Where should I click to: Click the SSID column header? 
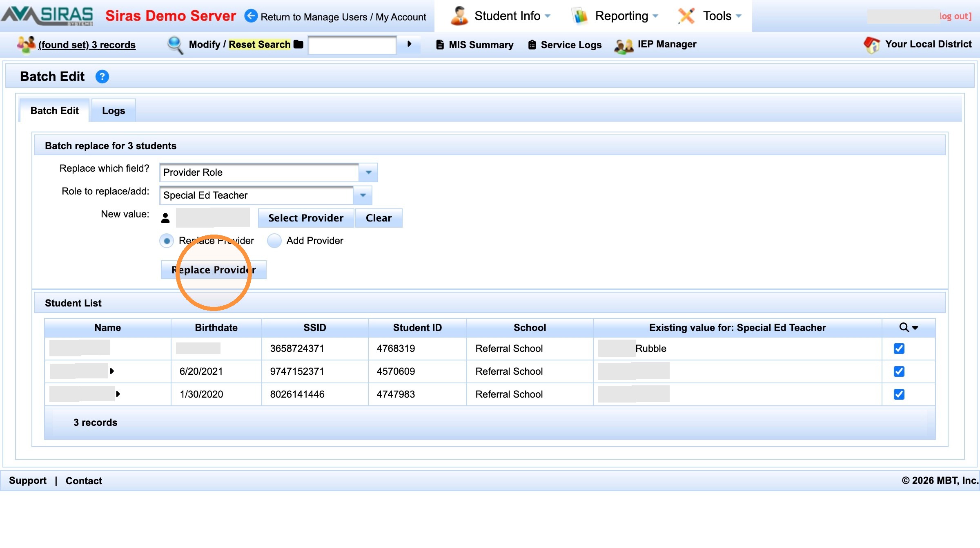pos(315,328)
